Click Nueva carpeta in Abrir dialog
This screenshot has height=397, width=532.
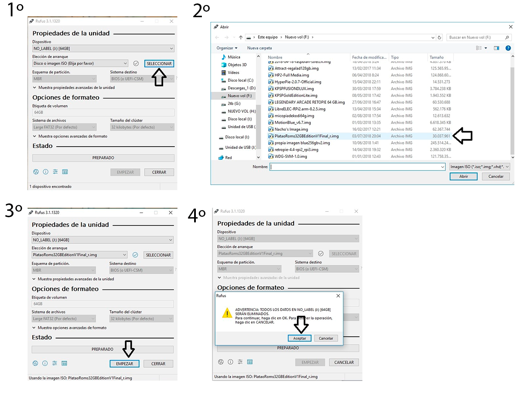click(260, 48)
